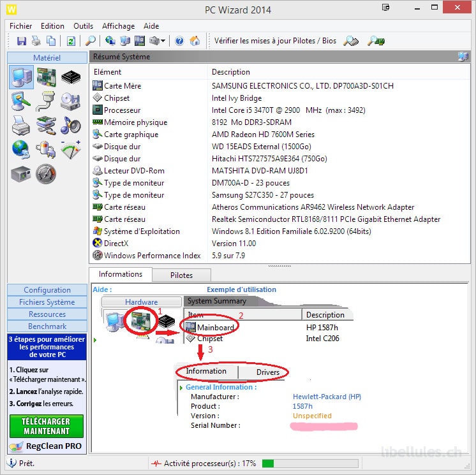Viewport: 476px width, 475px height.
Task: Click the TÉLÉCHARGER MAINTENANT green button
Action: tap(47, 426)
